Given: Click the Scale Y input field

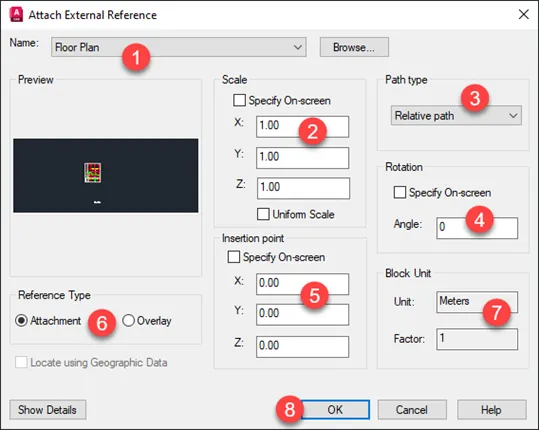Looking at the screenshot, I should pyautogui.click(x=302, y=158).
